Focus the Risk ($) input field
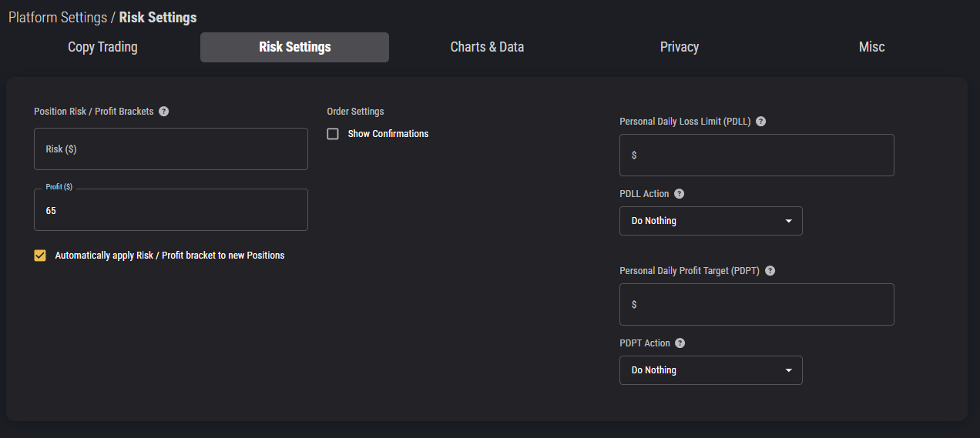This screenshot has width=980, height=438. (x=171, y=149)
